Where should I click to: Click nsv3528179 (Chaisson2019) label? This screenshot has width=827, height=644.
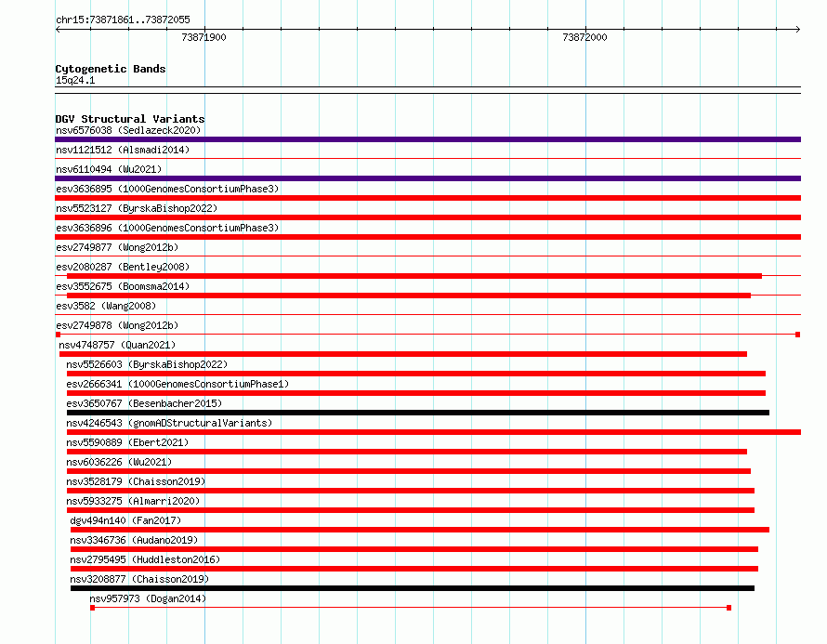point(136,481)
